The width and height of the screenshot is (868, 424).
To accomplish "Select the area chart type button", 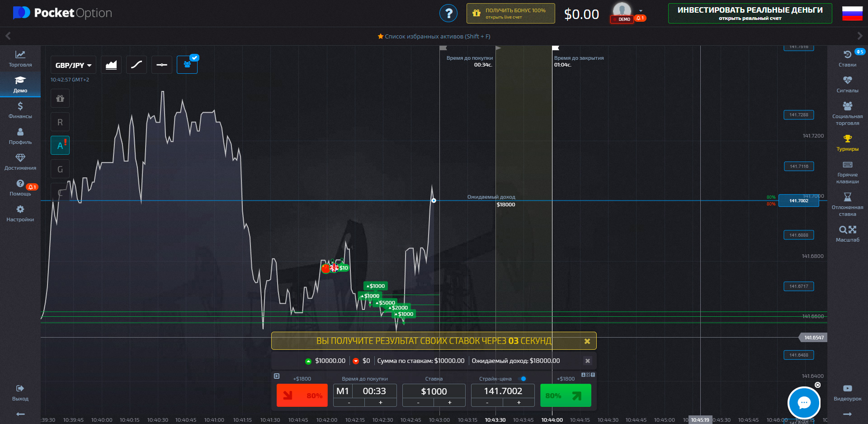I will tap(111, 65).
